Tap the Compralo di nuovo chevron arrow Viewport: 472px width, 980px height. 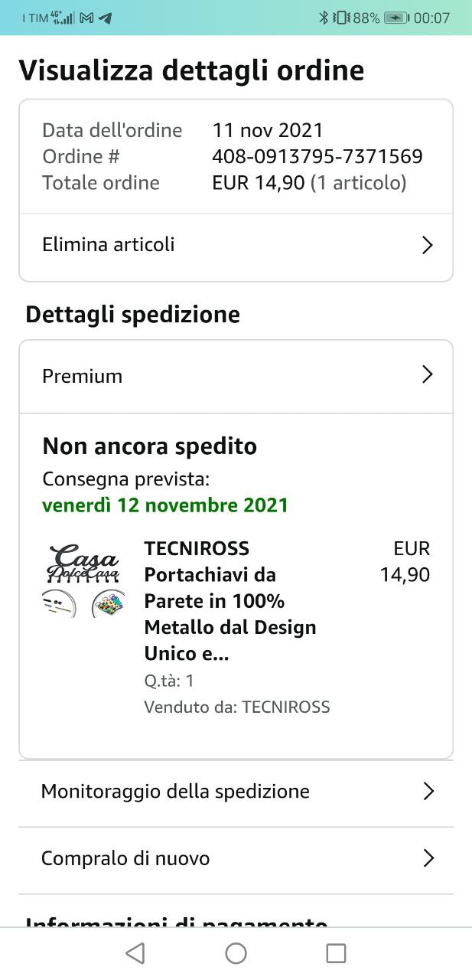[428, 858]
